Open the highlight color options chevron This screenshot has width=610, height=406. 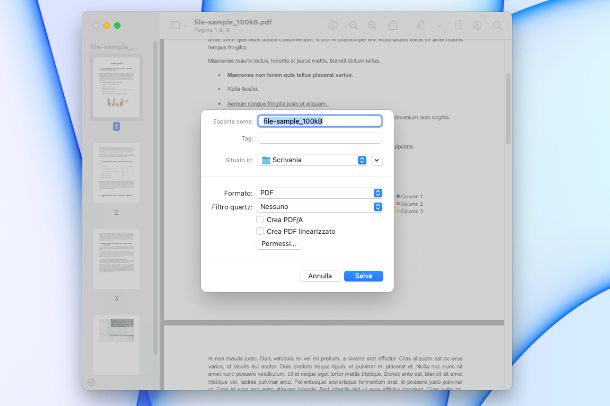click(439, 26)
